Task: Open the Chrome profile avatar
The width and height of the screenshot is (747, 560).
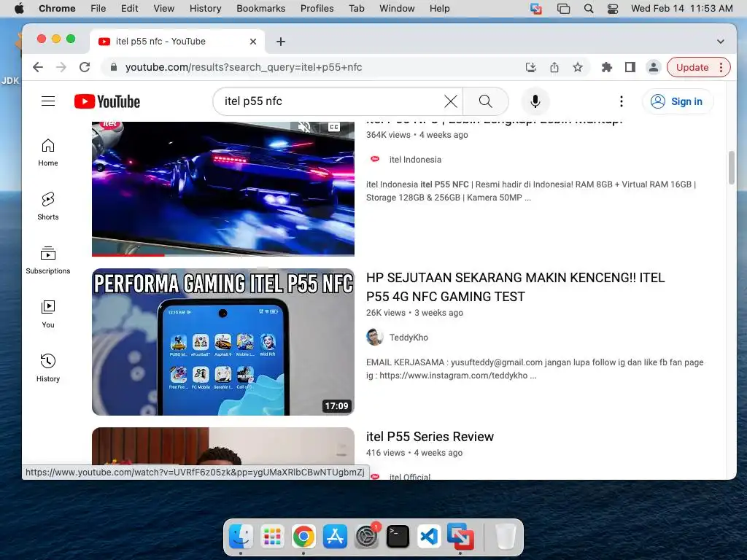Action: tap(653, 67)
